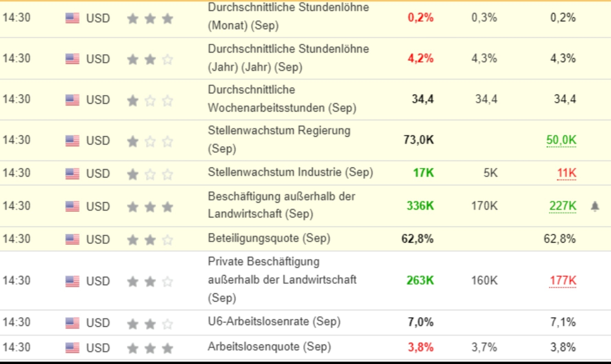The width and height of the screenshot is (611, 364).
Task: Click the US flag in Arbeitslosenquote row
Action: tap(72, 348)
